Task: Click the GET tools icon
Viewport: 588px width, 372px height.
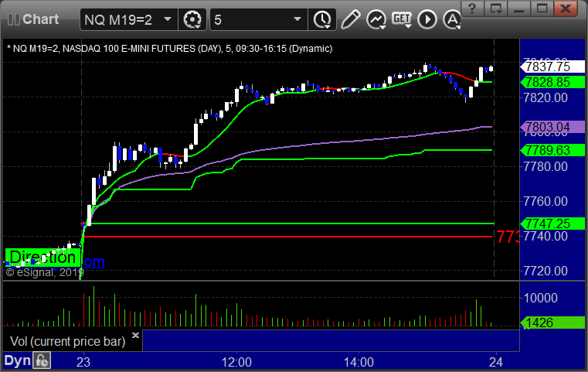Action: click(402, 19)
